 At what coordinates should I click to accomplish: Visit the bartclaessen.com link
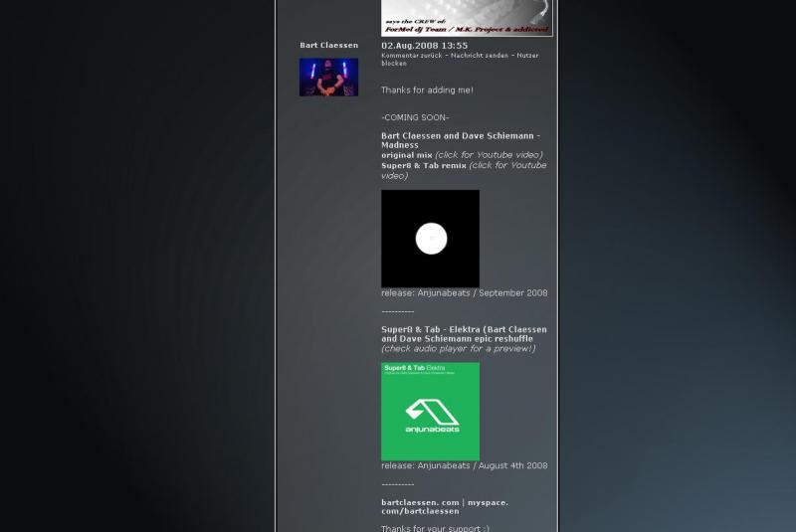pyautogui.click(x=420, y=503)
